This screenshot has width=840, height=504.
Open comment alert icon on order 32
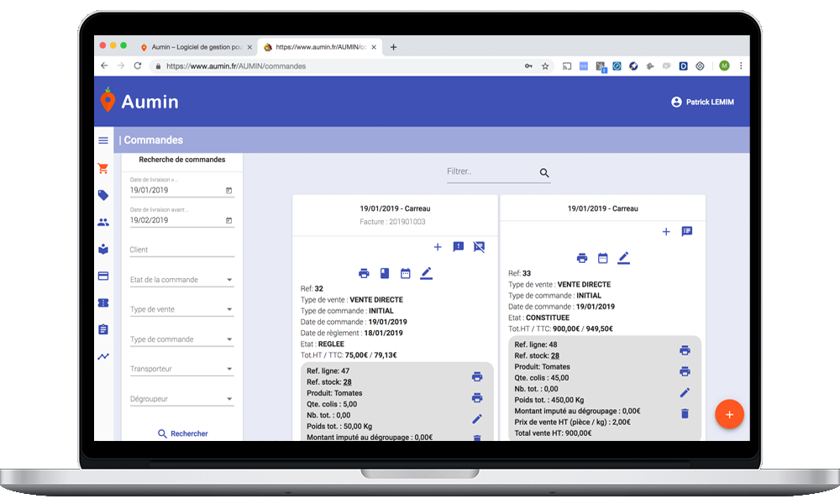coord(459,247)
